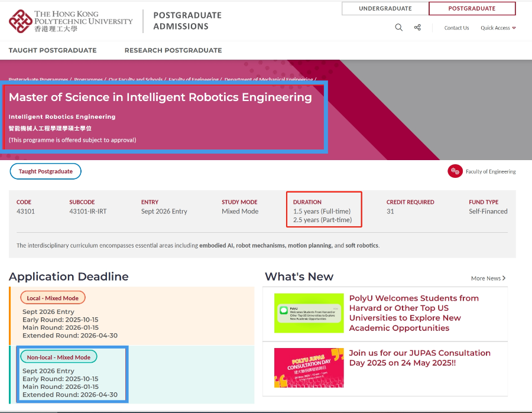
Task: Click the red JUPAS Consultation Day thumbnail
Action: (x=309, y=368)
